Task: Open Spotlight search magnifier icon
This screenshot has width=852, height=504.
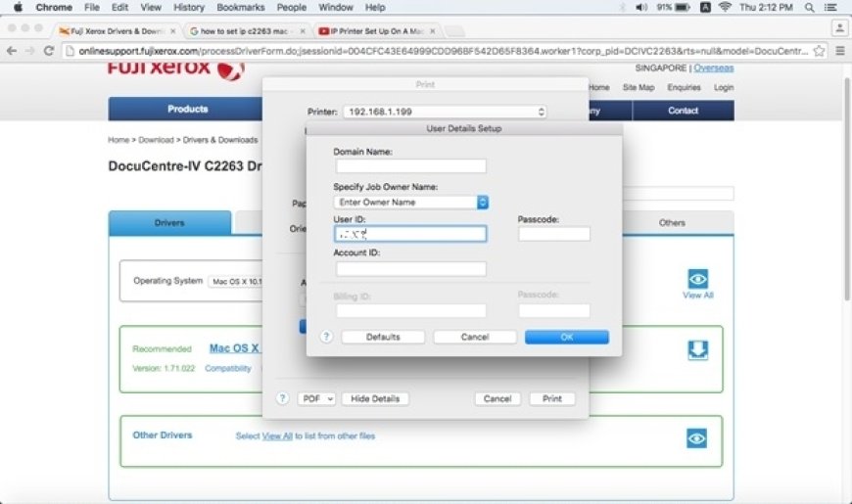Action: click(x=809, y=8)
